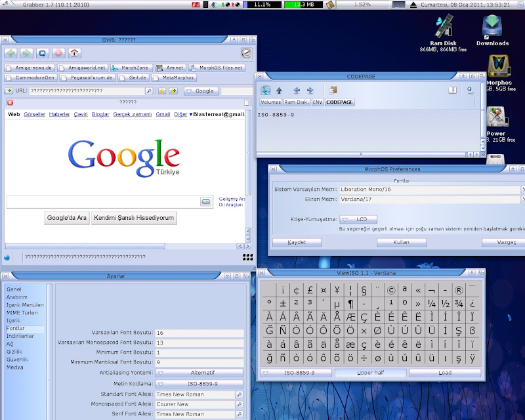This screenshot has width=525, height=420.
Task: Click Kendimi Şanslı Hissediyorum button
Action: click(x=134, y=218)
